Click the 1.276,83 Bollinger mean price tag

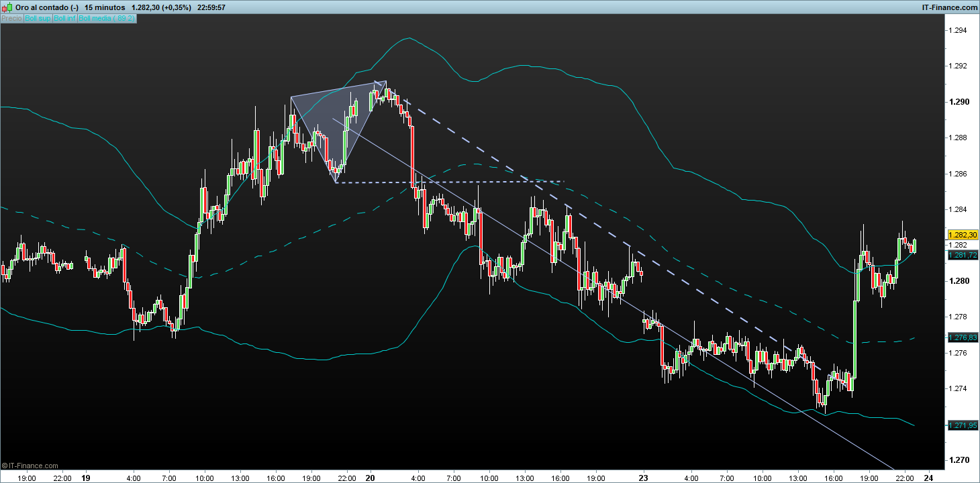963,337
